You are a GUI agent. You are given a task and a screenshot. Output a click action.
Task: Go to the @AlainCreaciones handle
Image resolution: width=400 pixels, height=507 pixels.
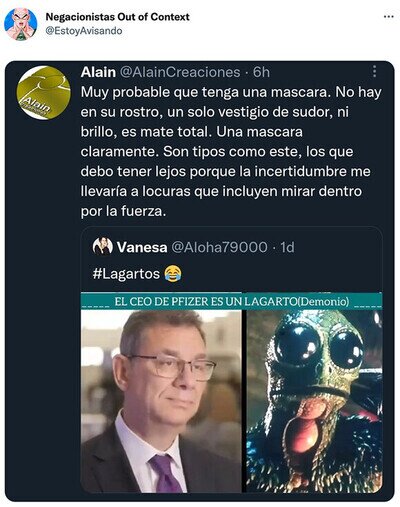point(180,72)
